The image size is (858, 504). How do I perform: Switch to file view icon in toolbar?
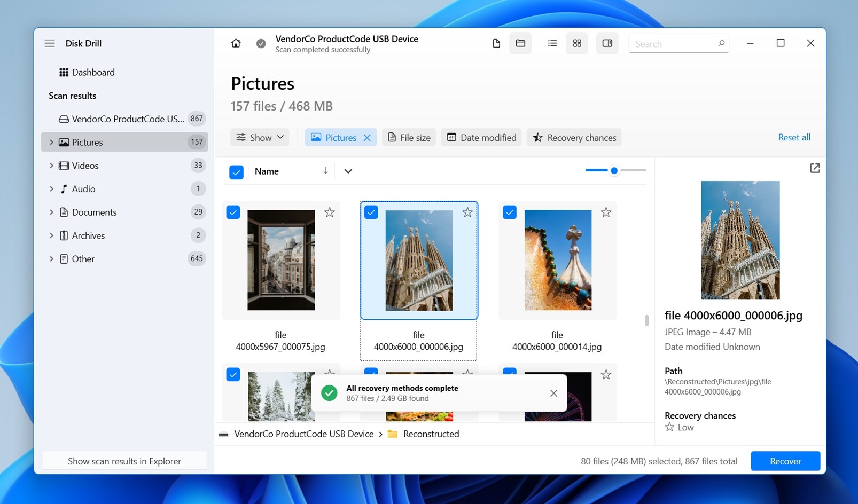click(496, 43)
